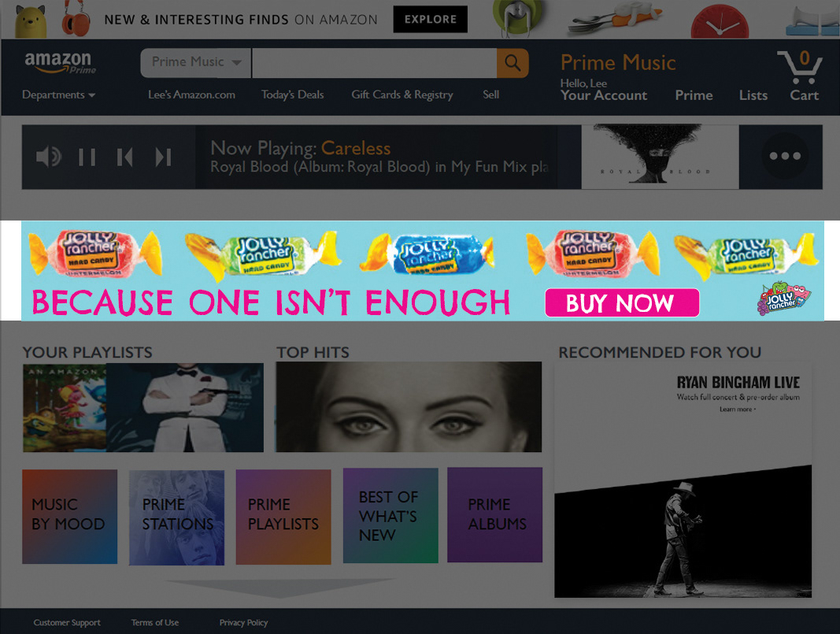Open the Ryan Bingham concert image
Screen dimensions: 840x634
pos(683,531)
